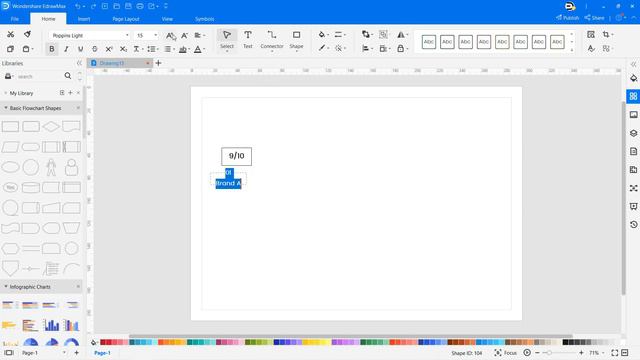640x360 pixels.
Task: Collapse the Libraries panel
Action: 79,63
